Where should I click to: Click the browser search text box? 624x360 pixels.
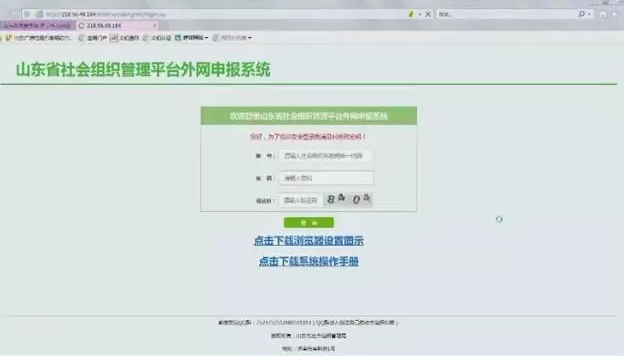(x=506, y=14)
